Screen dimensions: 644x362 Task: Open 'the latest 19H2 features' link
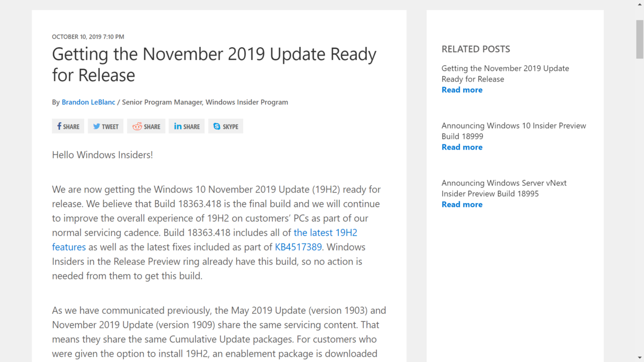(x=204, y=240)
